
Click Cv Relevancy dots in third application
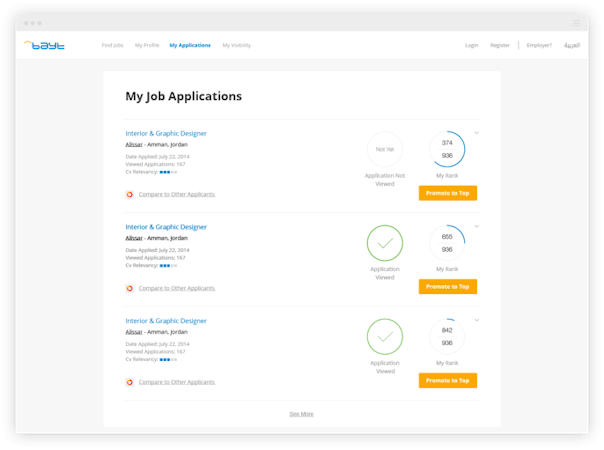click(x=168, y=360)
